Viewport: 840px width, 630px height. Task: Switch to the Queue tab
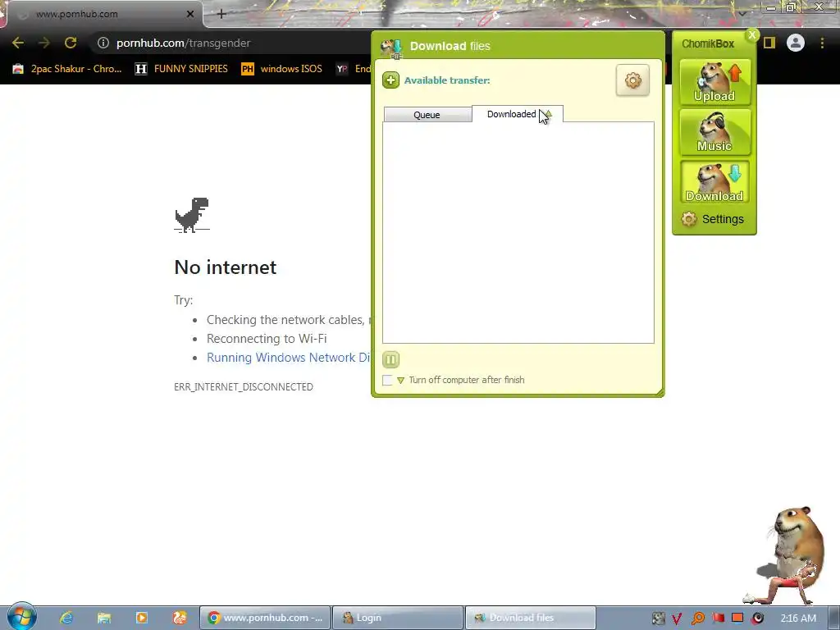click(x=427, y=115)
